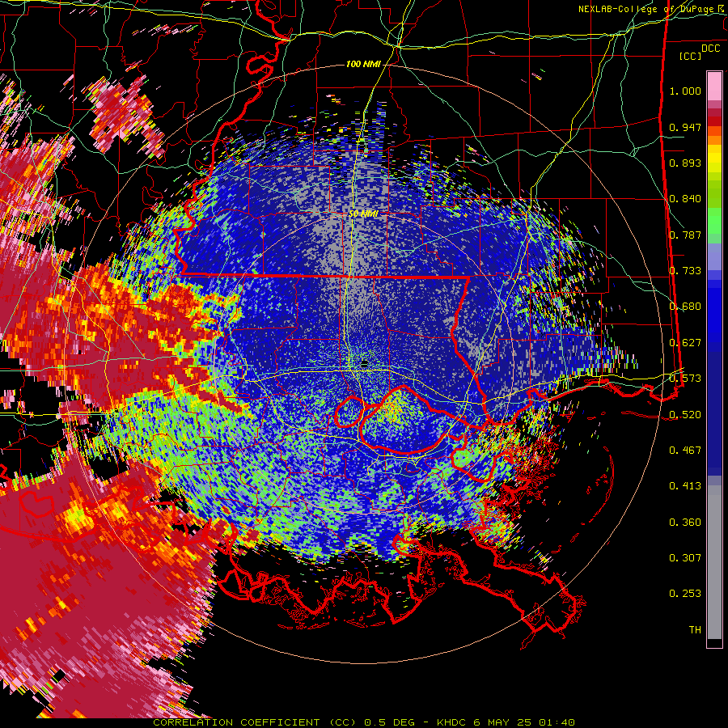Click the 1.000 value on the color scale
Screen dimensions: 728x728
click(685, 91)
